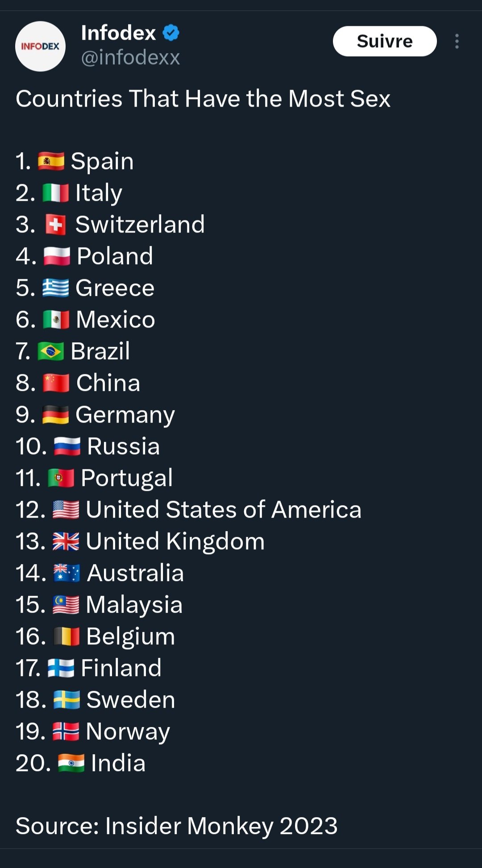Click the Infodex profile avatar
The width and height of the screenshot is (482, 868).
click(40, 46)
